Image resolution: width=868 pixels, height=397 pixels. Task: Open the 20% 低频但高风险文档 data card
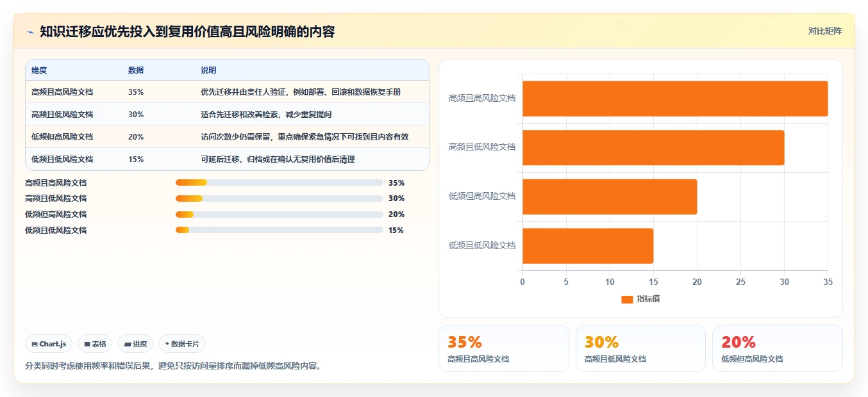[778, 348]
